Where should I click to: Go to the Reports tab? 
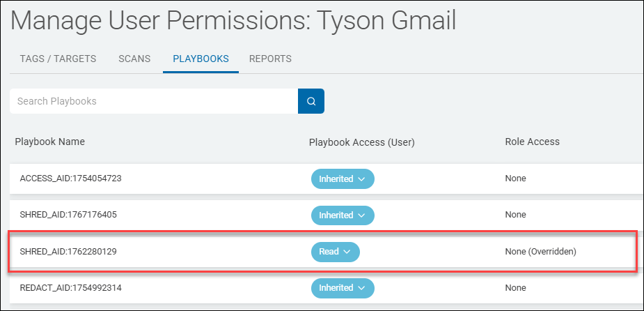click(270, 59)
